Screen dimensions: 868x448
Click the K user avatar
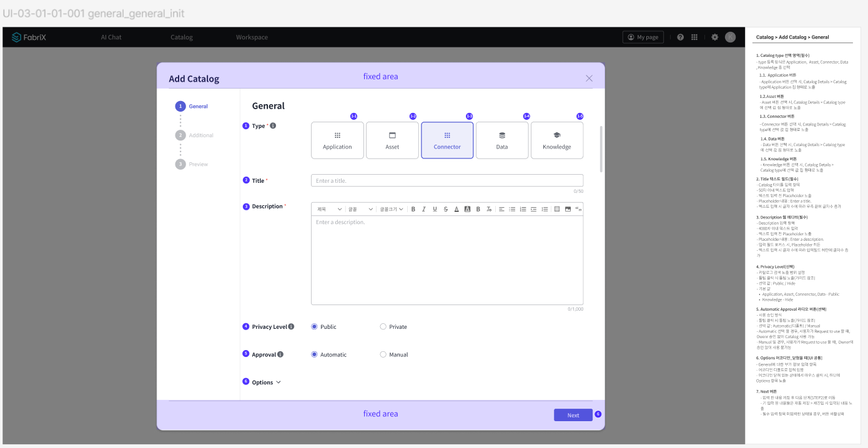click(730, 37)
